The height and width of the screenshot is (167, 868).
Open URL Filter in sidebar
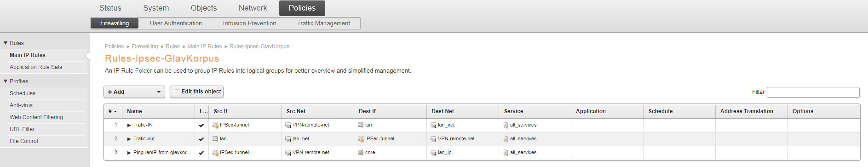pyautogui.click(x=22, y=129)
